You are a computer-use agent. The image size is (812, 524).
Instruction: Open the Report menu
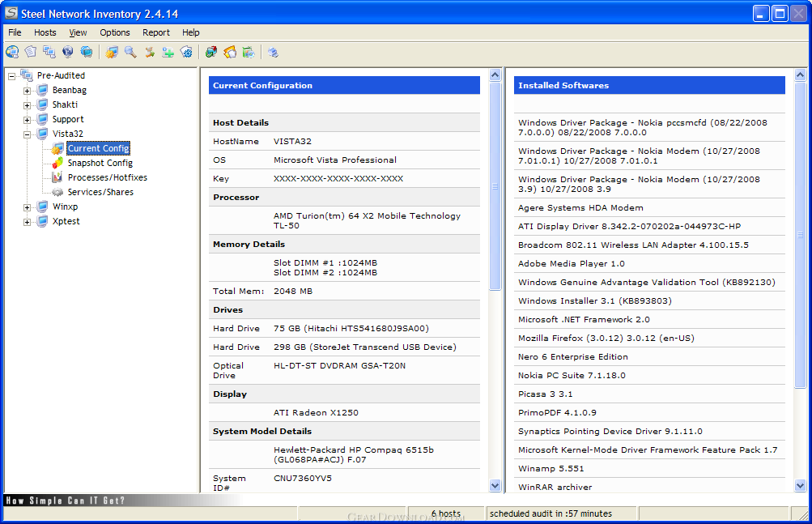156,32
